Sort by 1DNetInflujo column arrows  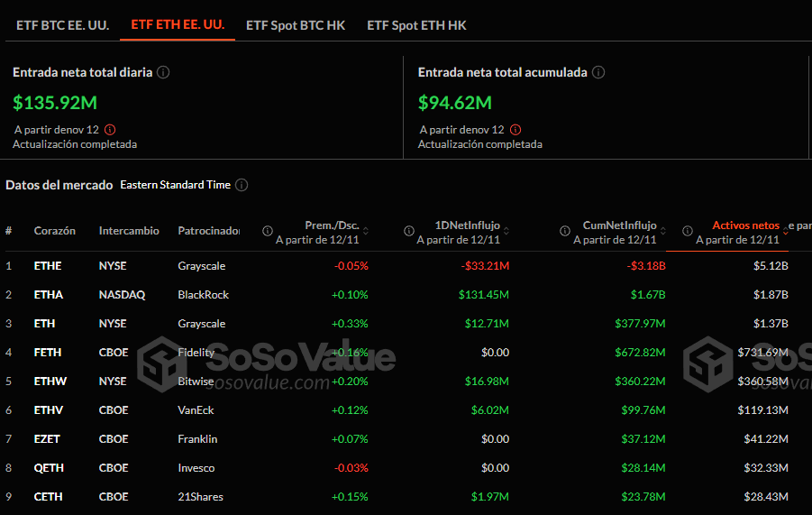(x=506, y=231)
